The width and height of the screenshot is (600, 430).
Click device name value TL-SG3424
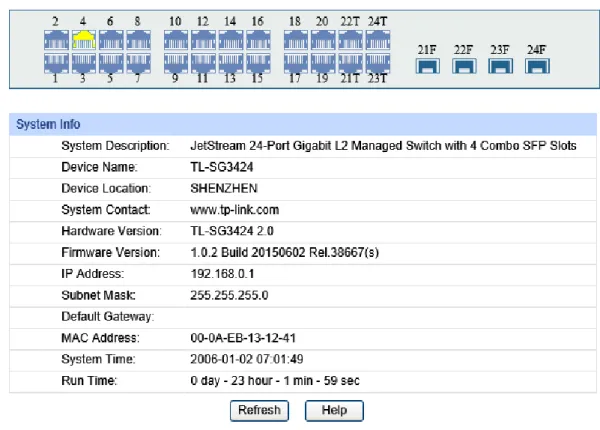tap(222, 167)
